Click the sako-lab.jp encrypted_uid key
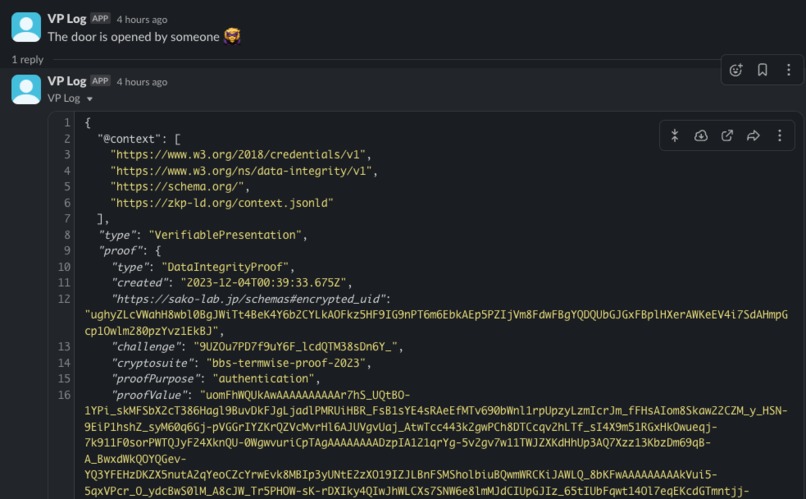 pyautogui.click(x=250, y=299)
